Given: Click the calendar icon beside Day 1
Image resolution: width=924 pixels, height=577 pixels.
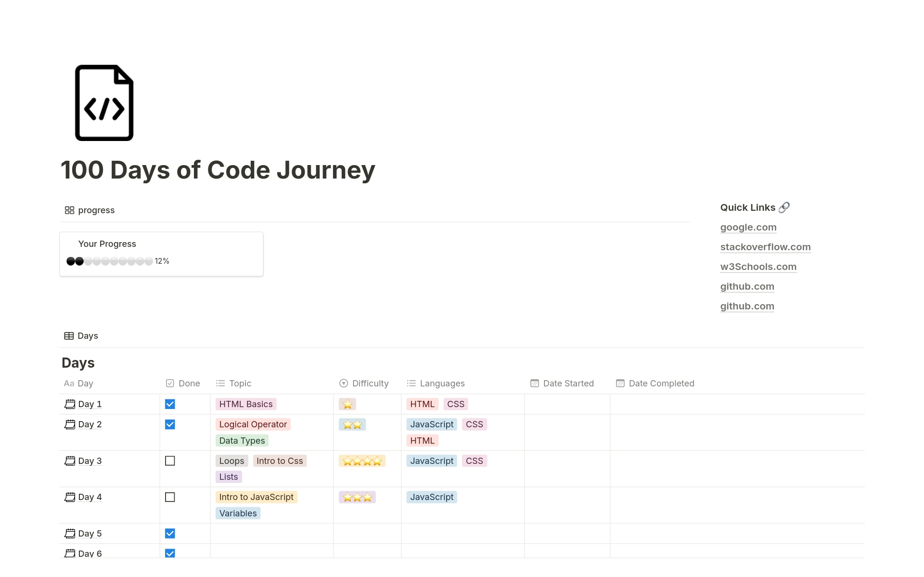Looking at the screenshot, I should tap(69, 404).
